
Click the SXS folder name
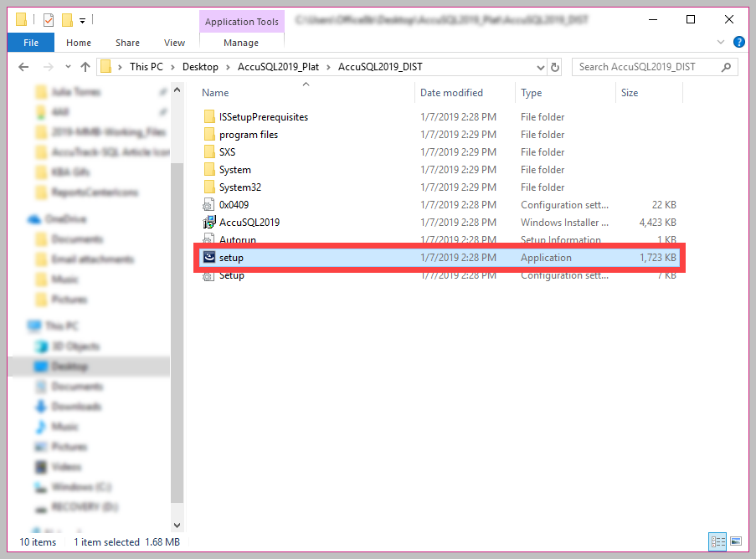(x=227, y=152)
